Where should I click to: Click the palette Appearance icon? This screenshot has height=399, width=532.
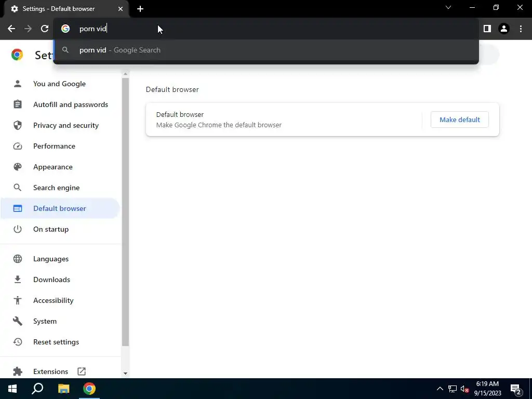click(x=18, y=167)
